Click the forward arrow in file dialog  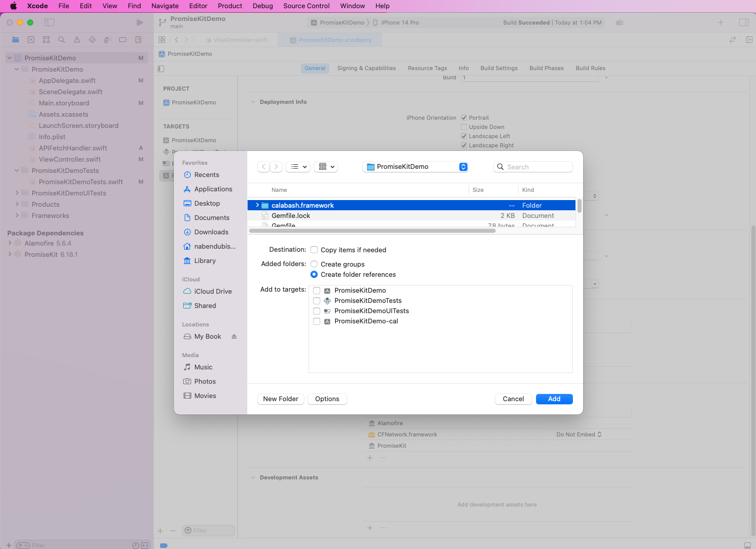pos(276,167)
